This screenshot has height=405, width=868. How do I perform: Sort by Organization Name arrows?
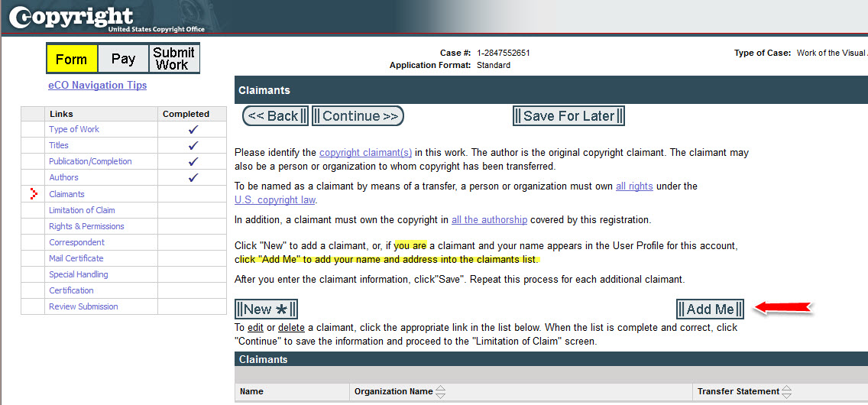point(440,392)
